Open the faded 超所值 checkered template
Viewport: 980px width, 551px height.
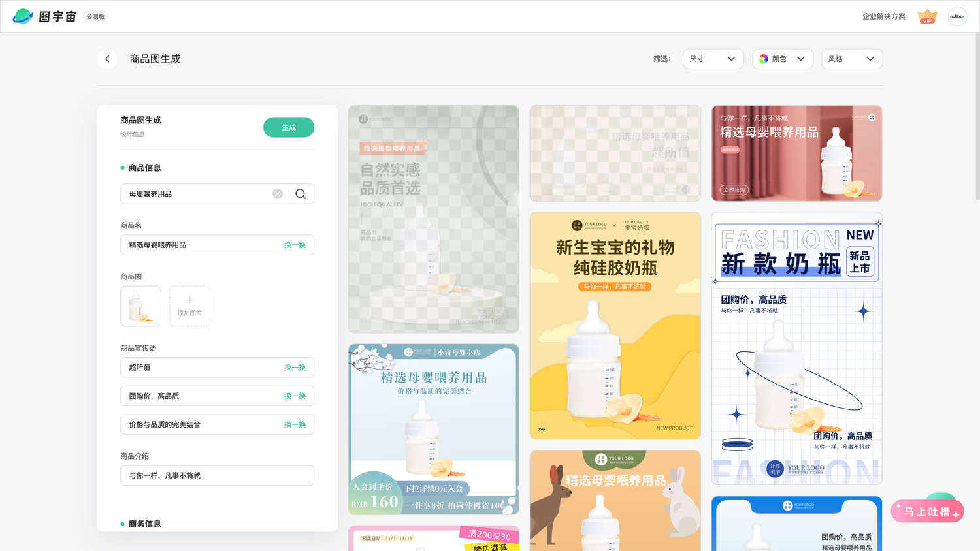(x=615, y=153)
